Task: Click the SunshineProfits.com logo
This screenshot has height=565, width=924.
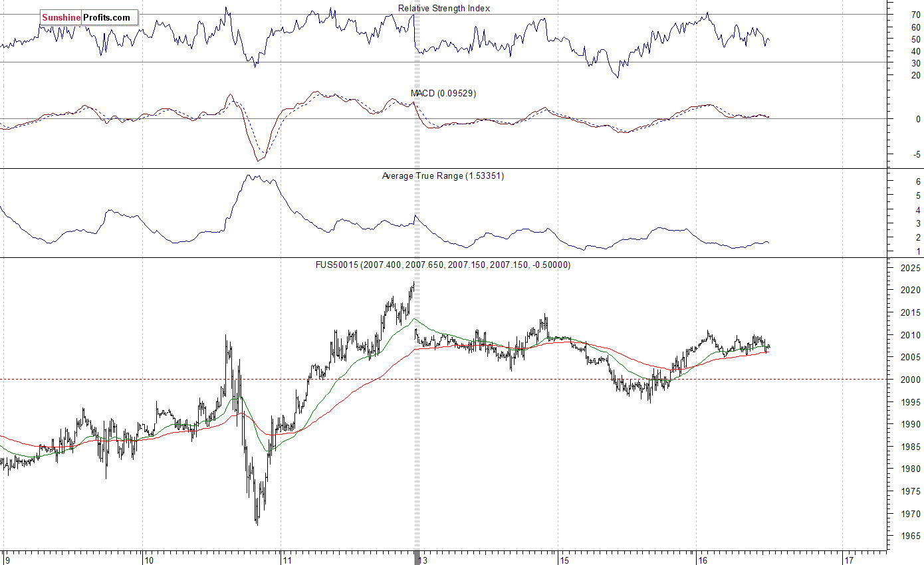Action: click(88, 17)
